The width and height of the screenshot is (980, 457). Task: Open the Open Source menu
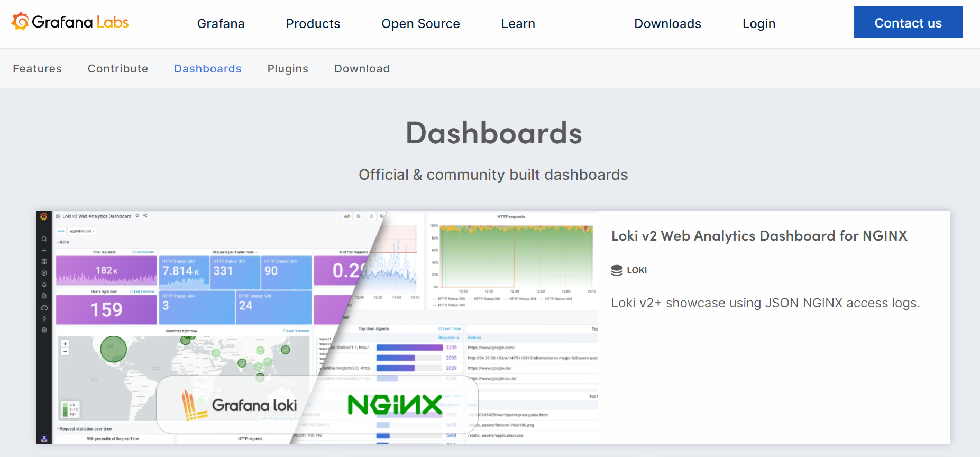tap(421, 24)
